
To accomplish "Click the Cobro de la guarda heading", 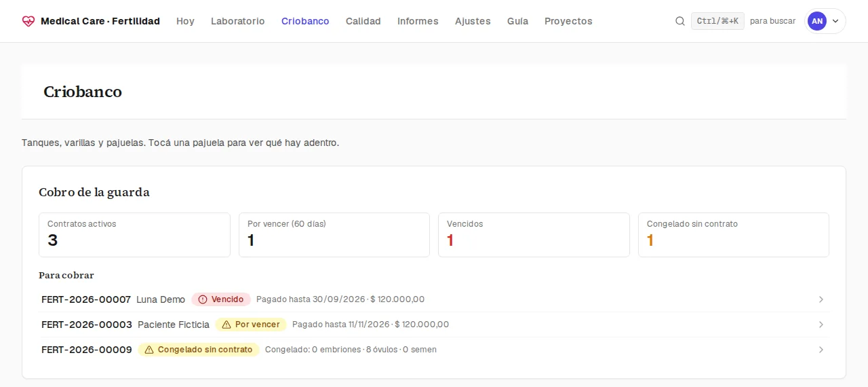I will pos(94,192).
